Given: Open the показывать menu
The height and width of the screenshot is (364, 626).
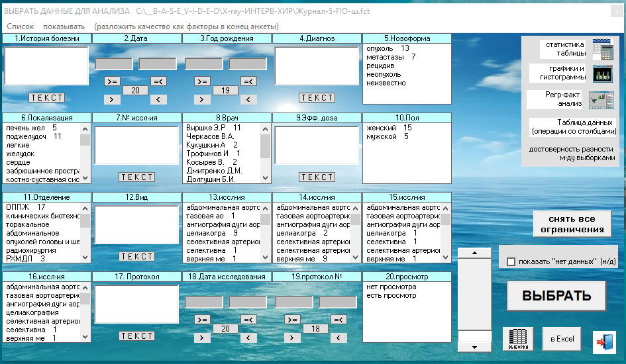Looking at the screenshot, I should point(64,26).
